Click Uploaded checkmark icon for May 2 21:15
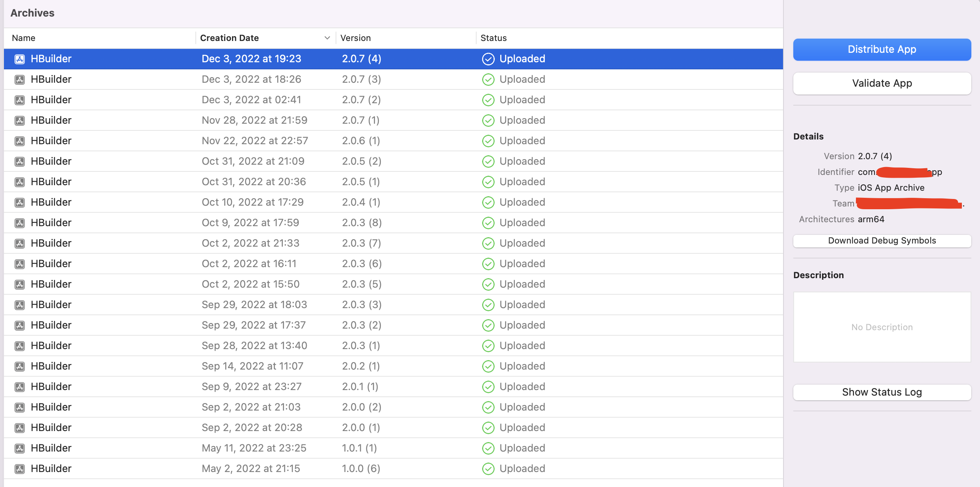This screenshot has height=487, width=980. click(488, 469)
